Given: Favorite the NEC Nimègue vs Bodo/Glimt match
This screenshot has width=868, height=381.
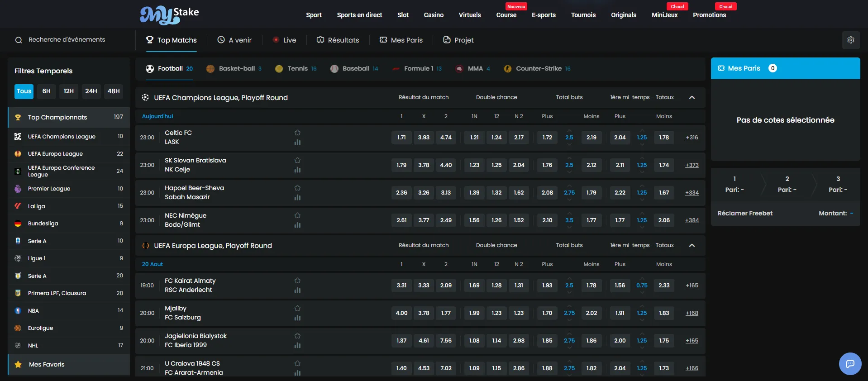Looking at the screenshot, I should (297, 215).
